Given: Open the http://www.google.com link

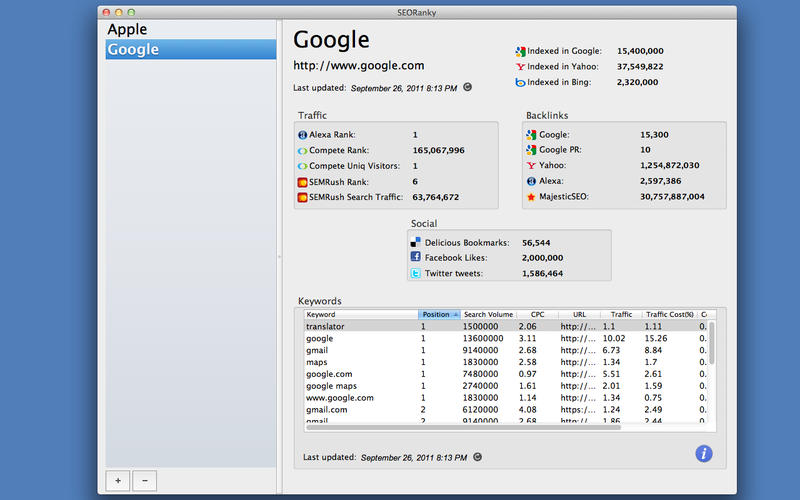Looking at the screenshot, I should tap(358, 66).
